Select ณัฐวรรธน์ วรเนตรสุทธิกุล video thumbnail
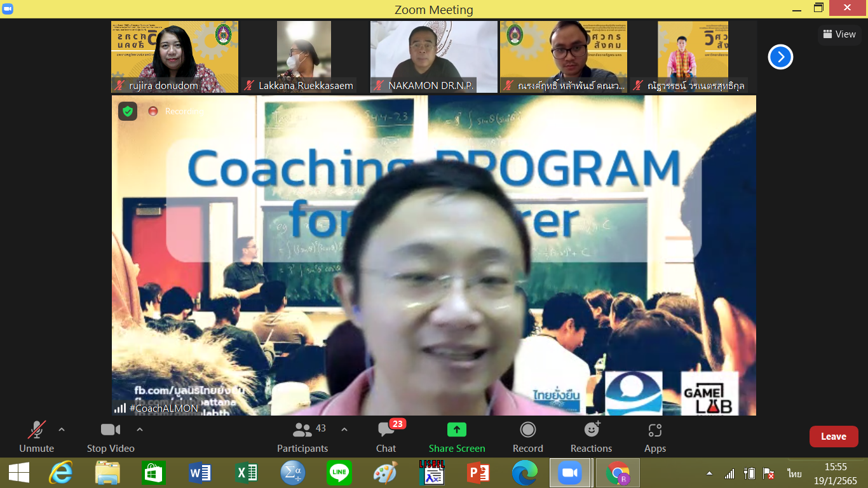 [693, 57]
